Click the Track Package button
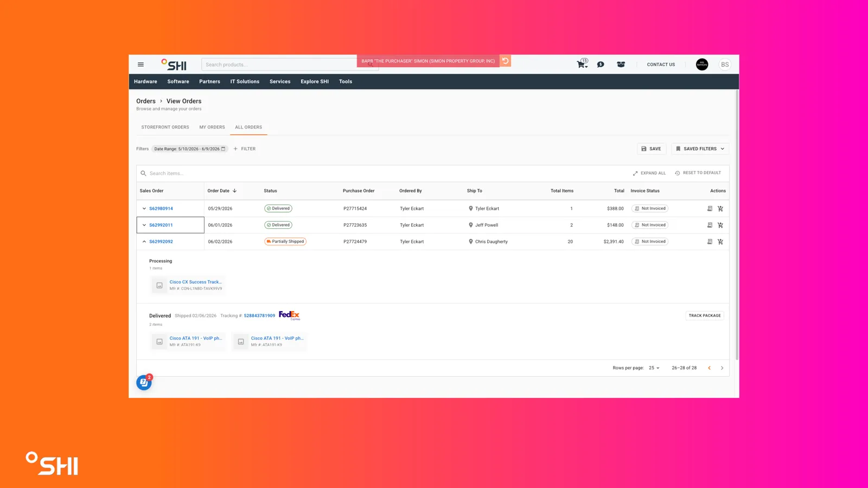The width and height of the screenshot is (868, 488). click(x=705, y=316)
